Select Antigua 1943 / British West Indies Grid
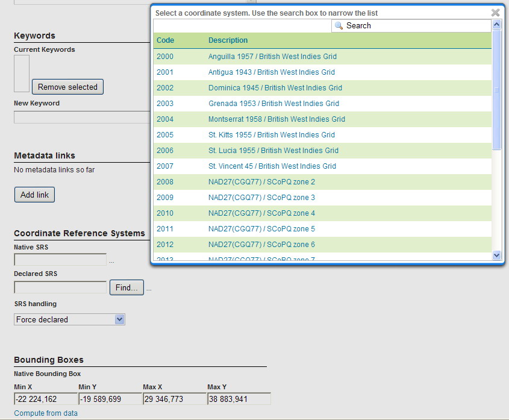509x420 pixels. [272, 72]
